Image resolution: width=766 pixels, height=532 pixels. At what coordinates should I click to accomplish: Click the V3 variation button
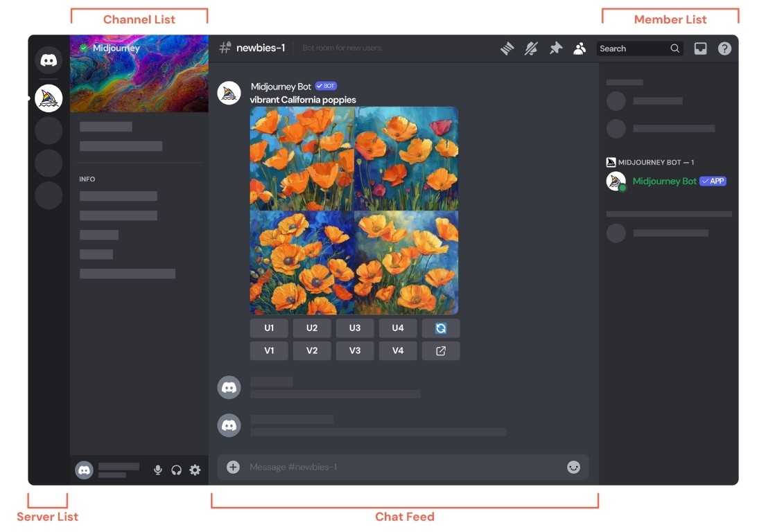pyautogui.click(x=355, y=351)
